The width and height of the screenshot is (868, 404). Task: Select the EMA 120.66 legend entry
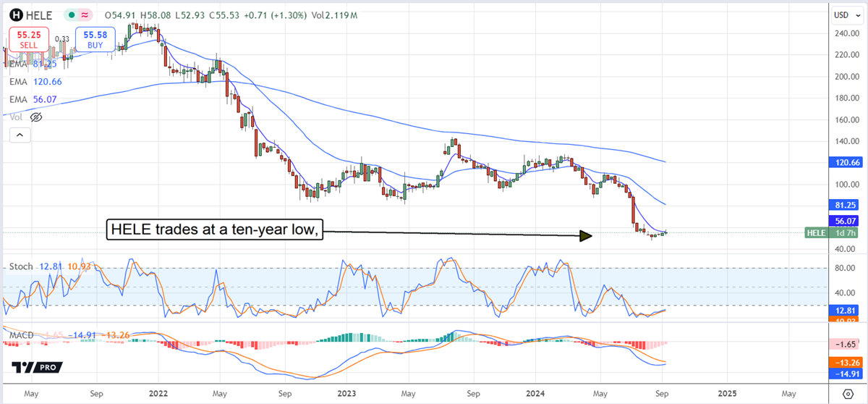coord(35,82)
